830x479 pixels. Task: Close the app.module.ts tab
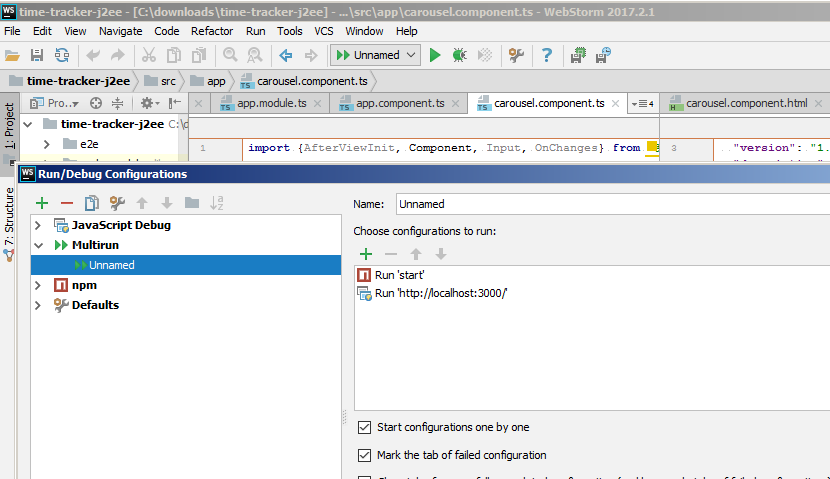[318, 104]
